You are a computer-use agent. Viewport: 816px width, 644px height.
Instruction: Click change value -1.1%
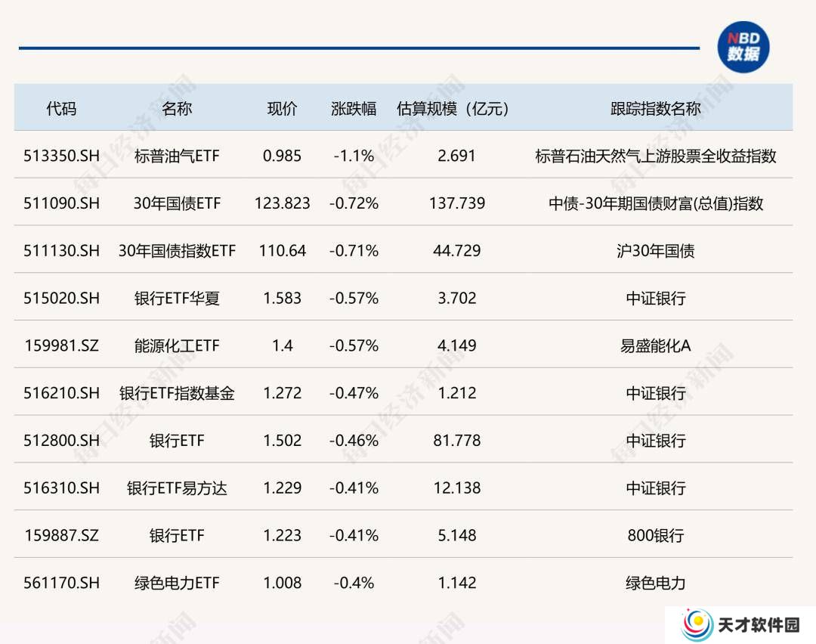click(x=354, y=156)
